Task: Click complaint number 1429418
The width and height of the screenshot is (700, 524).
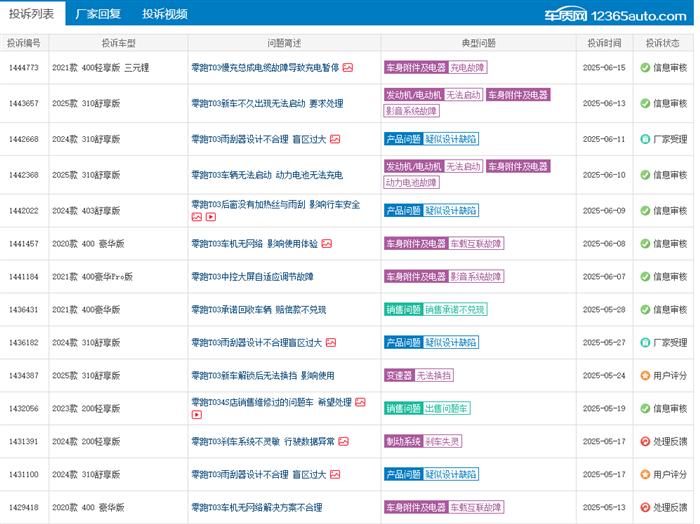Action: click(24, 507)
